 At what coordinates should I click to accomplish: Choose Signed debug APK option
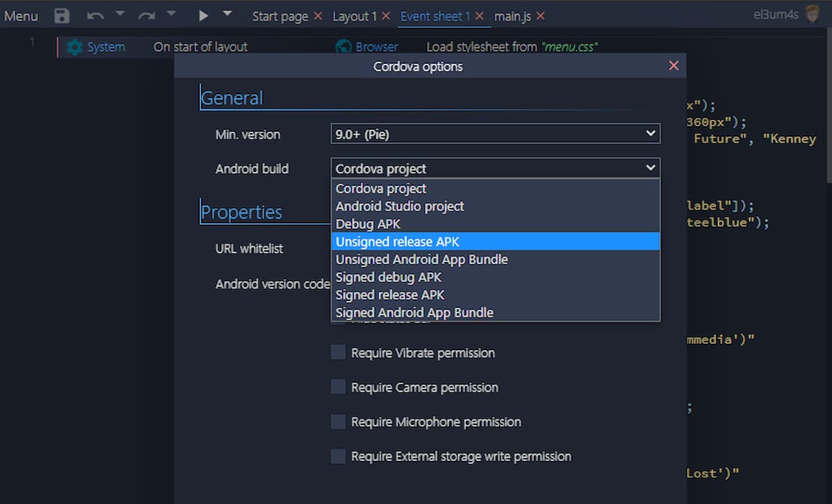pyautogui.click(x=495, y=277)
